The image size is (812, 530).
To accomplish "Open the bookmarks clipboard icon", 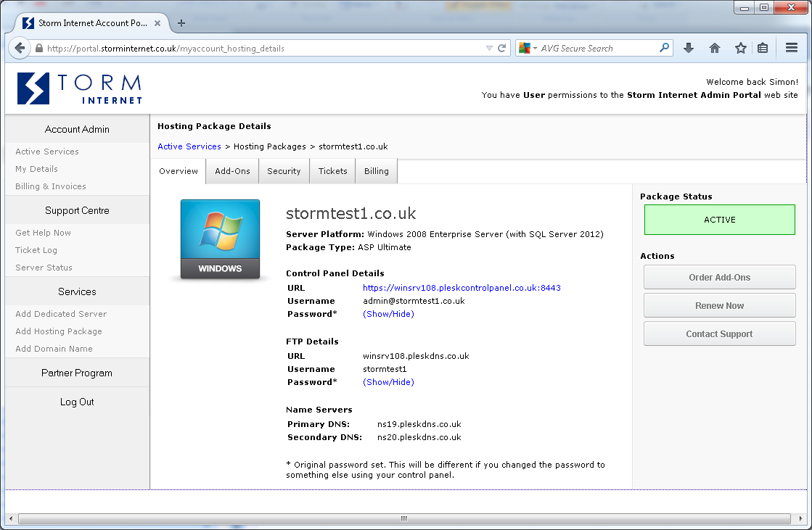I will 763,47.
